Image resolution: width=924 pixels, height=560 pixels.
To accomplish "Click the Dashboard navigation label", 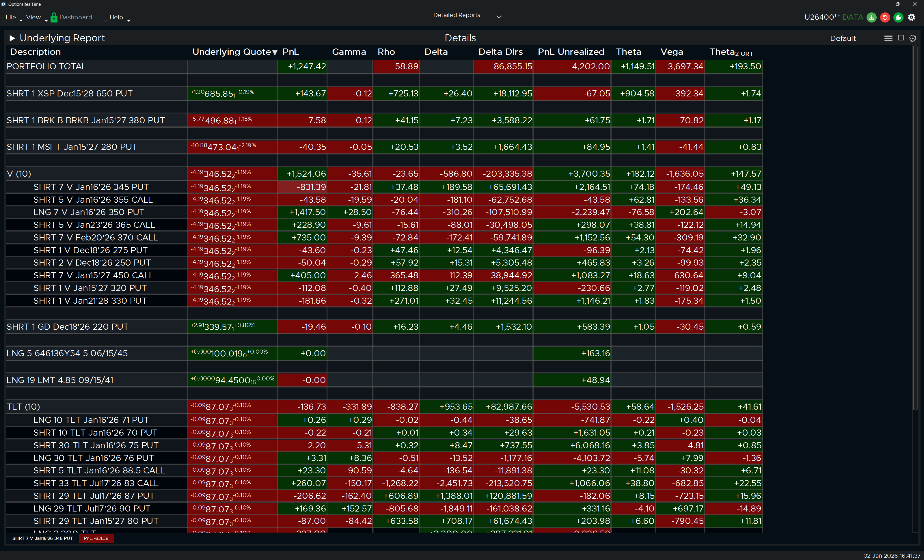I will point(76,17).
